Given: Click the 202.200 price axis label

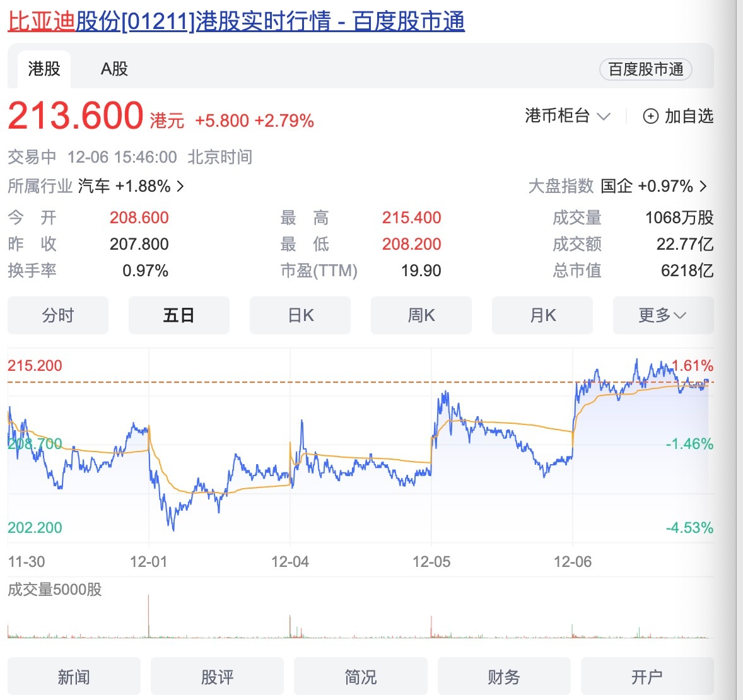Looking at the screenshot, I should coord(35,527).
